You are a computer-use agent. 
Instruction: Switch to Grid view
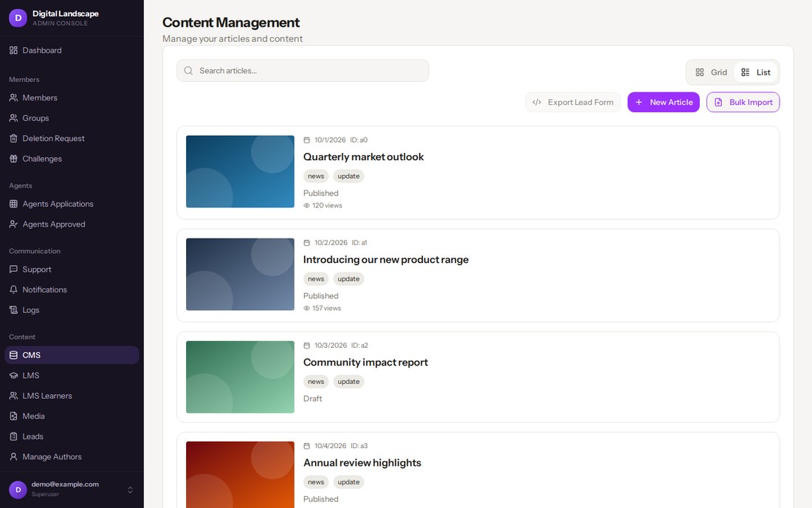(x=711, y=72)
